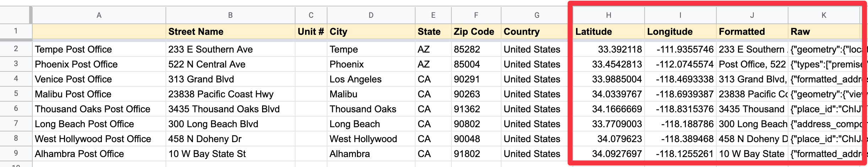Select the corner select-all box

[x=16, y=15]
